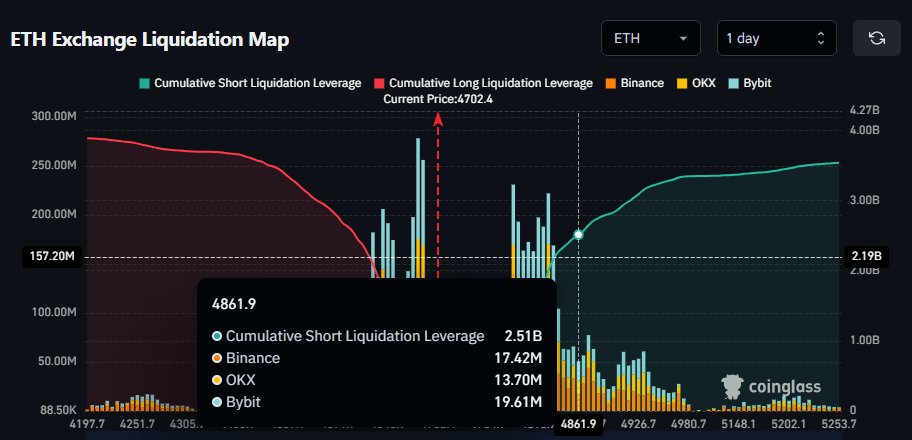Click the red long liquidation legend swatch
This screenshot has height=440, width=912.
(x=379, y=83)
